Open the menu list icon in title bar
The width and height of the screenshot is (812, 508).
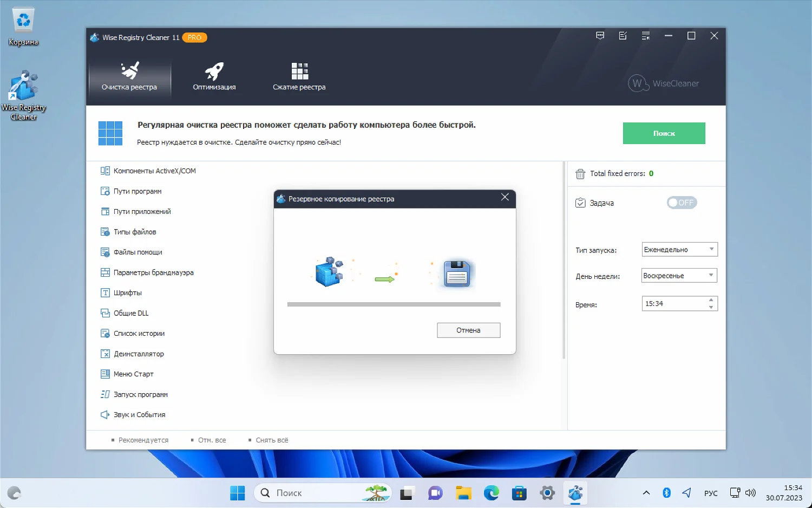(x=646, y=36)
